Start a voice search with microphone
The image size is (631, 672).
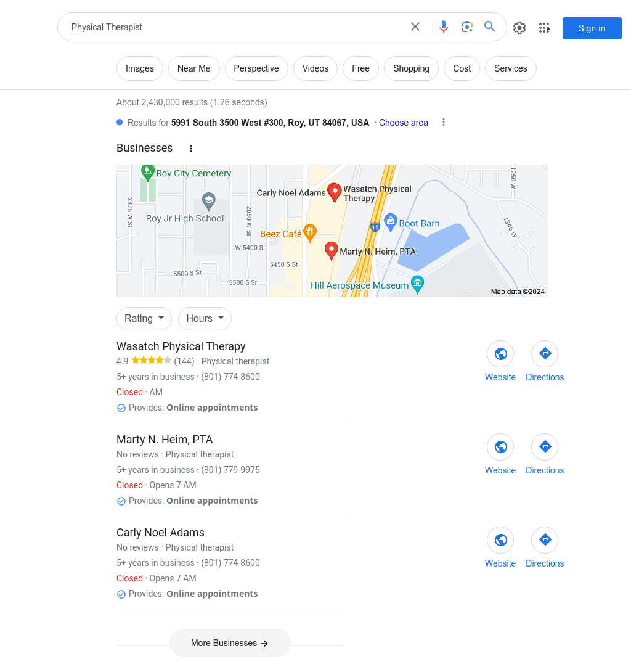[x=444, y=27]
